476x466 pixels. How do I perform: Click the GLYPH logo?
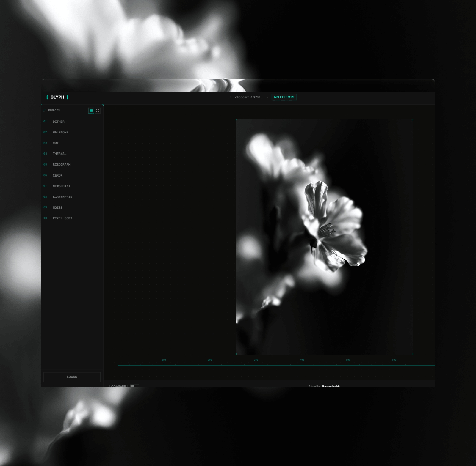57,97
